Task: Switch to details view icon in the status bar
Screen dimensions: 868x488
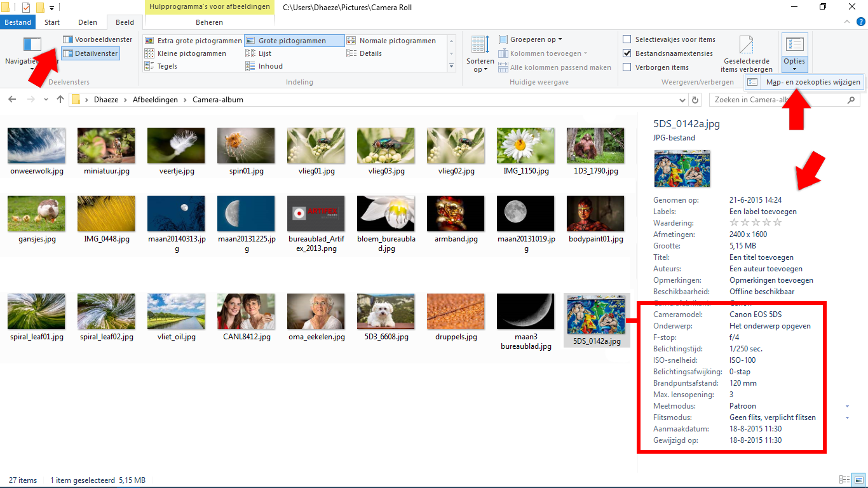Action: tap(844, 480)
